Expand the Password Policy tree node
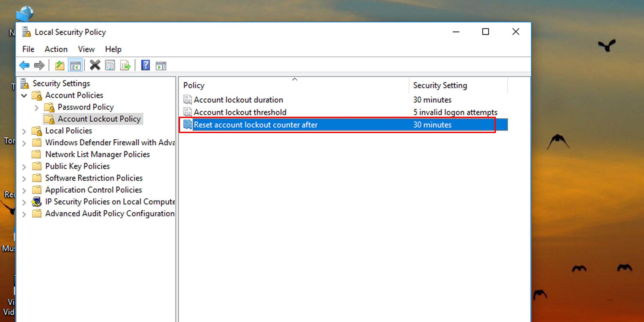 point(36,107)
